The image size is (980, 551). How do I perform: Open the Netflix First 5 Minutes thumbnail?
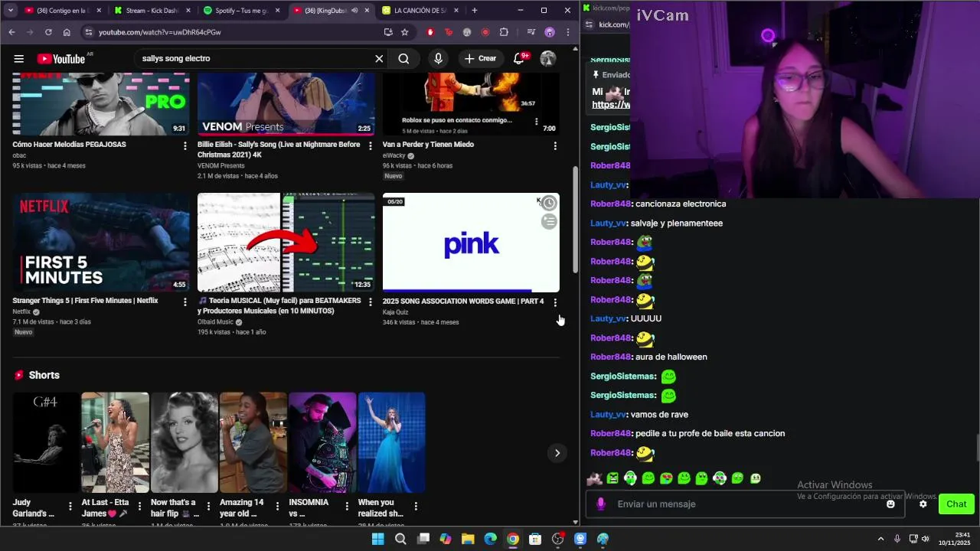point(101,243)
